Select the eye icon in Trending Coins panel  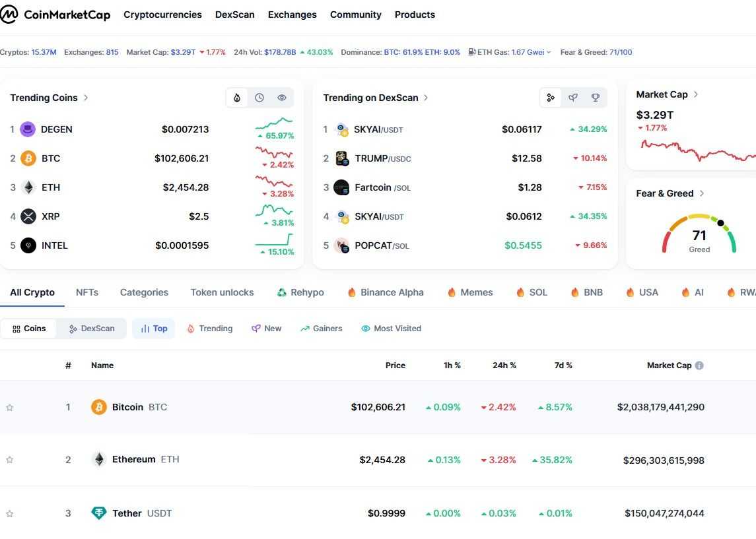(282, 97)
